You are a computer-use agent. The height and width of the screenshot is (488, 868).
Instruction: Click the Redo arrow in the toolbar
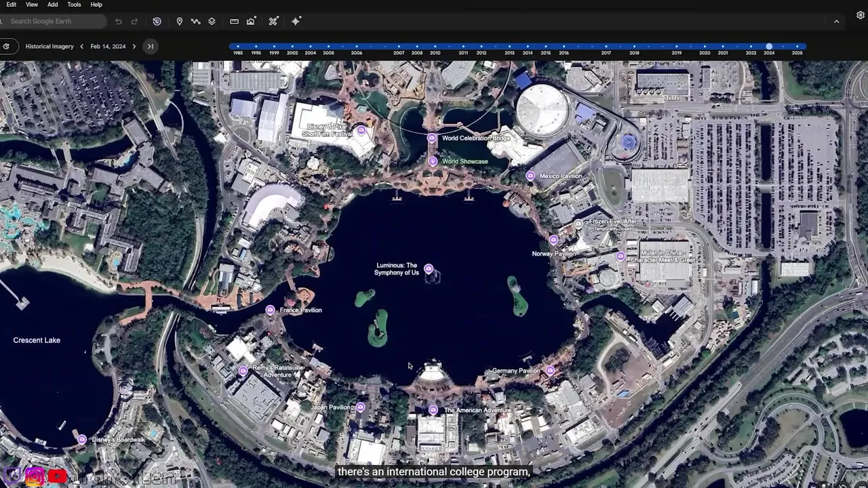pos(134,22)
